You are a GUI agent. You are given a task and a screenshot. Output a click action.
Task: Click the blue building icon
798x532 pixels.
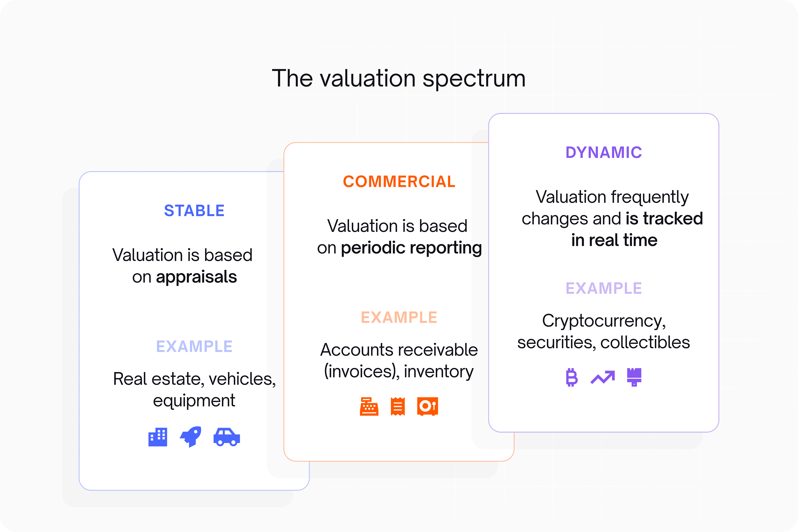click(158, 437)
